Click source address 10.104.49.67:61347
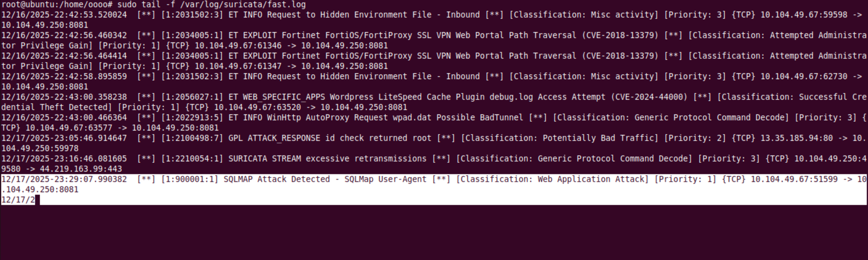Image resolution: width=868 pixels, height=260 pixels. (238, 66)
